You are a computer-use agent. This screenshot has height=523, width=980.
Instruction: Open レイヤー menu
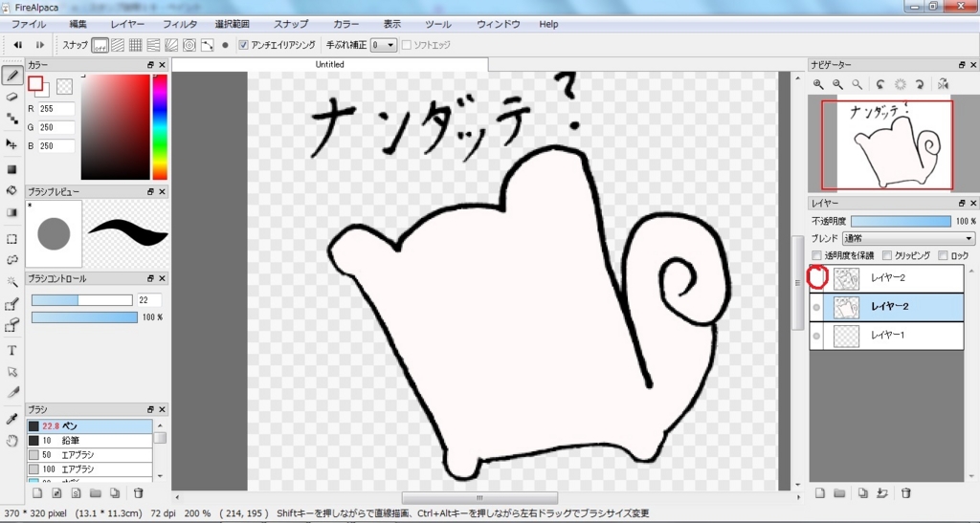[127, 24]
